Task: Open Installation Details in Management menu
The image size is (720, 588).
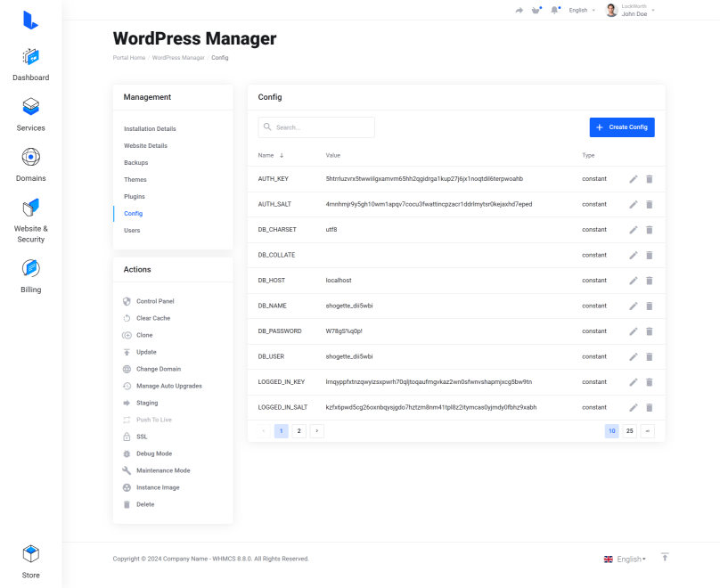Action: pyautogui.click(x=150, y=129)
